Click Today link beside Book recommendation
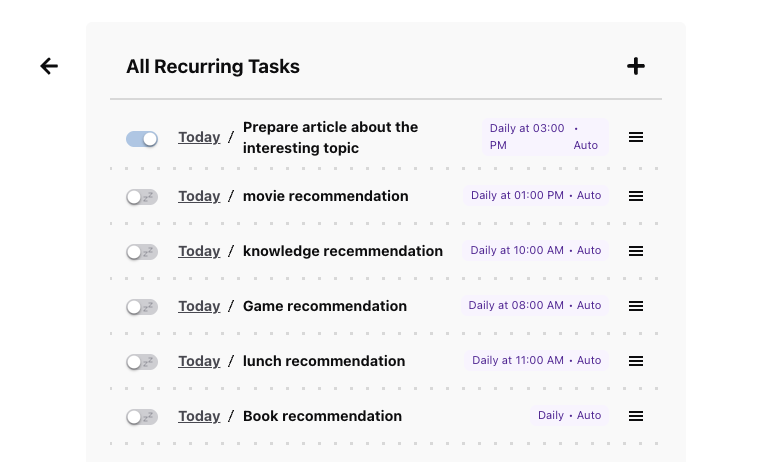762x462 pixels. 199,416
